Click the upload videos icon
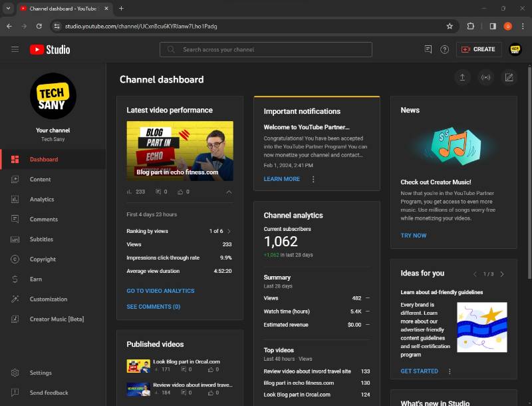532x406 pixels. pyautogui.click(x=462, y=77)
